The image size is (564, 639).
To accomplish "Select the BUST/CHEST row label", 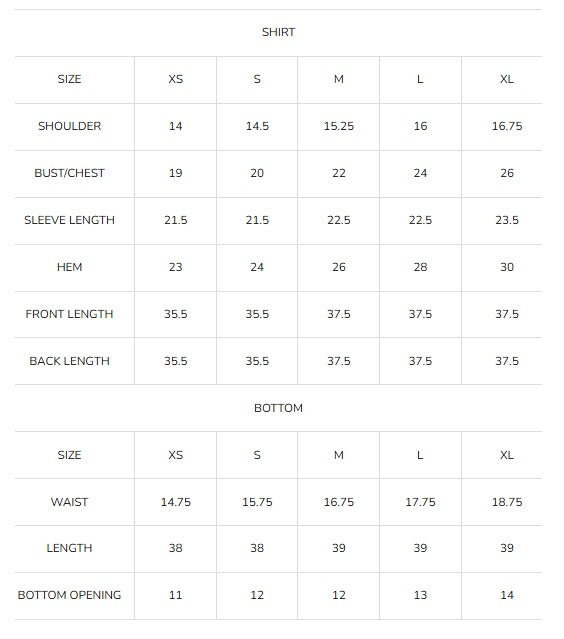I will [70, 173].
